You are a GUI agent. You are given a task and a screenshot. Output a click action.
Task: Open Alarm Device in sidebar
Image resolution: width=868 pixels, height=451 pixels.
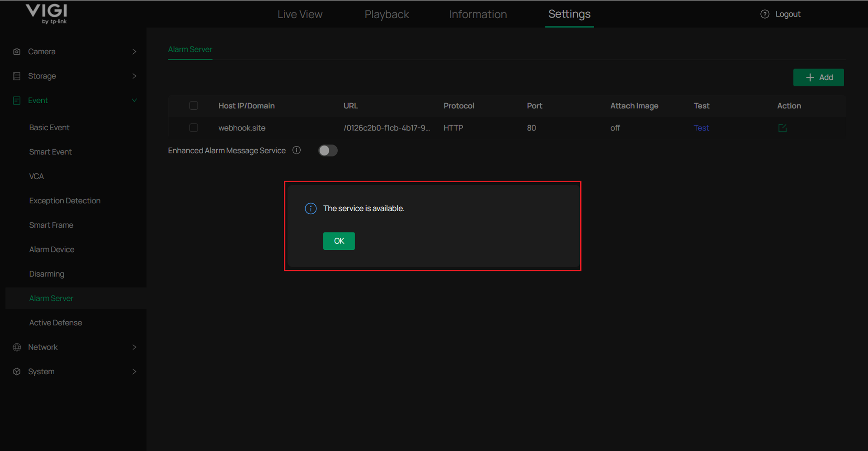click(x=52, y=249)
